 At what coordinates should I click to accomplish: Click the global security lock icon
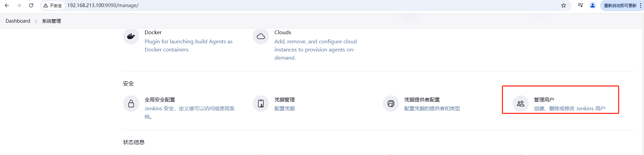point(131,104)
